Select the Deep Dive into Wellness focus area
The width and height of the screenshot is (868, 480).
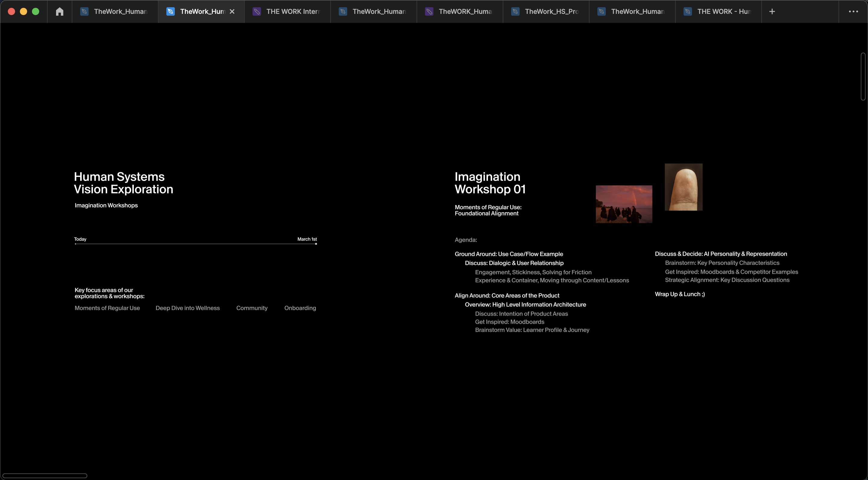click(188, 308)
